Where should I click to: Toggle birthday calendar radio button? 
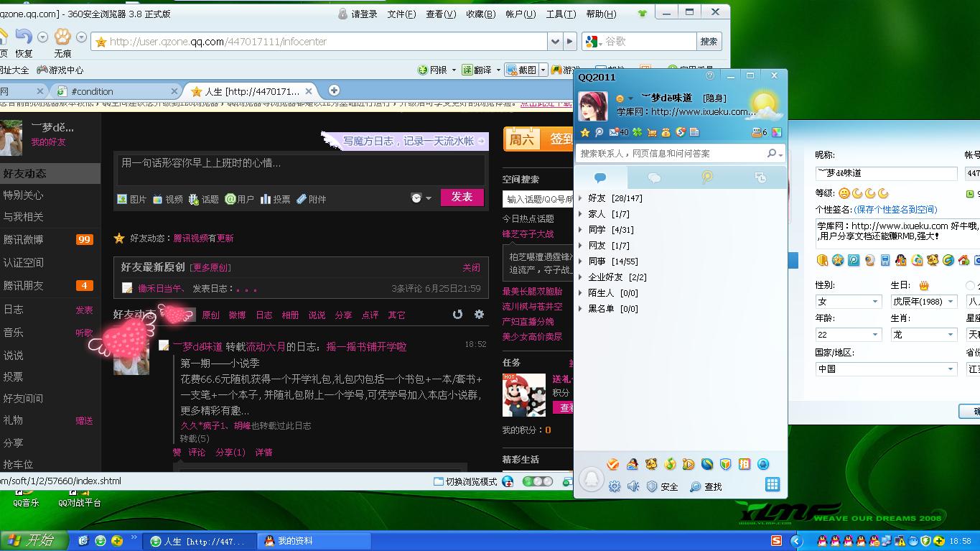click(971, 285)
